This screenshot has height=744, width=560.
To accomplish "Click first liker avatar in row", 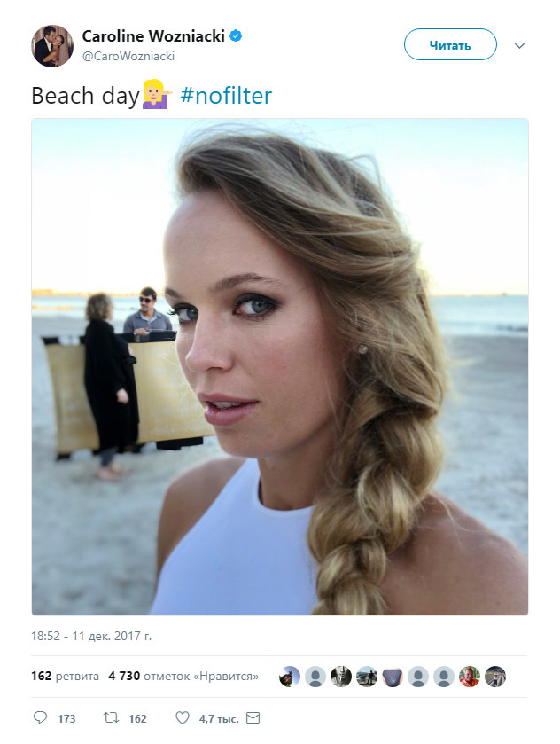I will click(290, 676).
